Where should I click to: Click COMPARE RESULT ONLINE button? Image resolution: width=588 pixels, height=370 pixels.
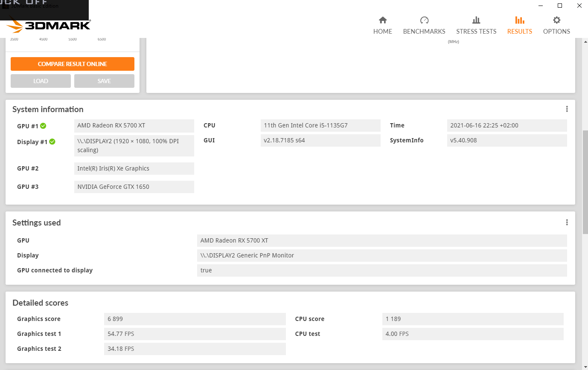(73, 64)
